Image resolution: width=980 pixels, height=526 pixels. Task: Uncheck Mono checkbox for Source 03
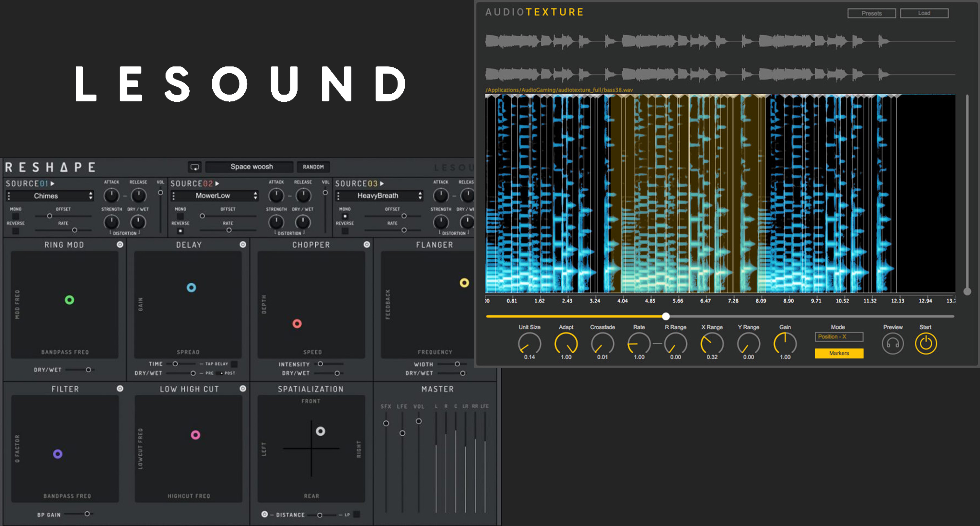(x=345, y=216)
